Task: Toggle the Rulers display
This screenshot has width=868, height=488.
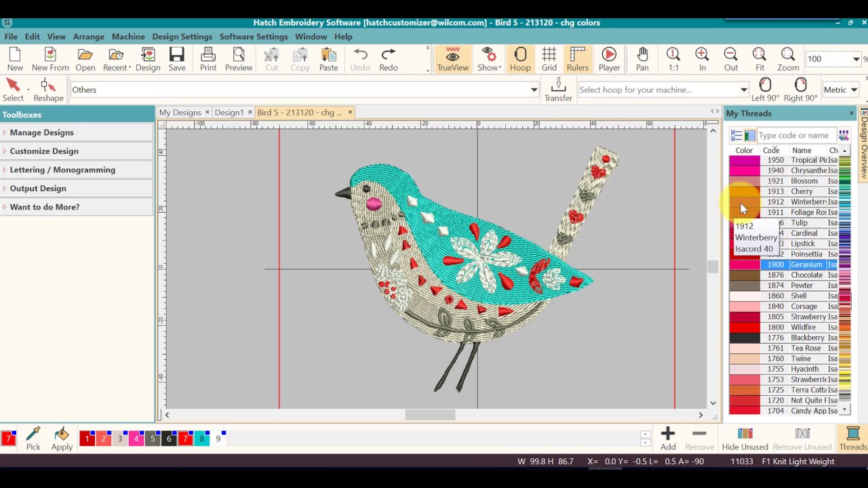Action: click(x=577, y=59)
